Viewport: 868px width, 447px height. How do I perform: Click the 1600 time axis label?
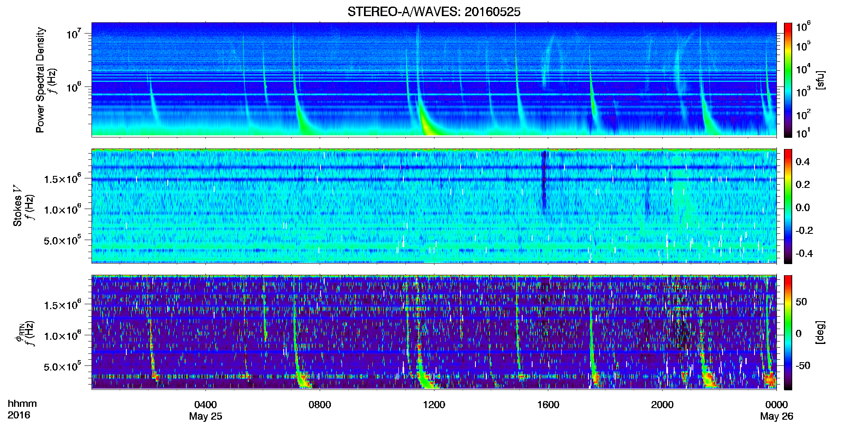pyautogui.click(x=548, y=405)
